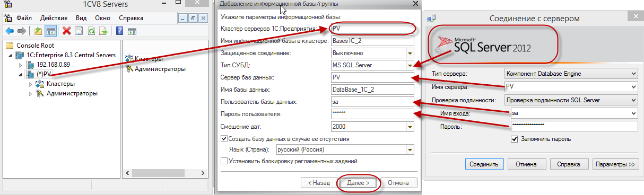The height and width of the screenshot is (195, 644).
Task: Click the Соединить button
Action: 484,164
